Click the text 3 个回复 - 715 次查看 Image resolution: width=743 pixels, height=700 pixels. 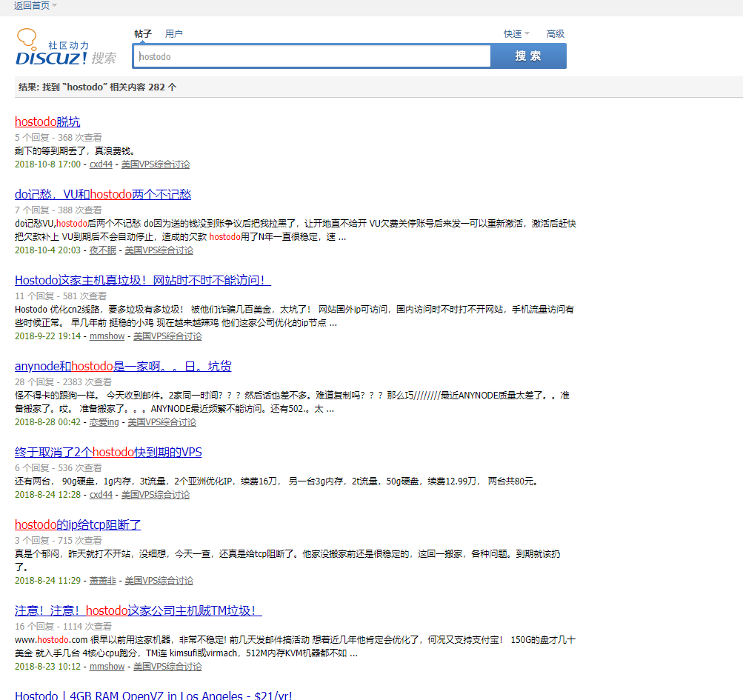pos(59,541)
